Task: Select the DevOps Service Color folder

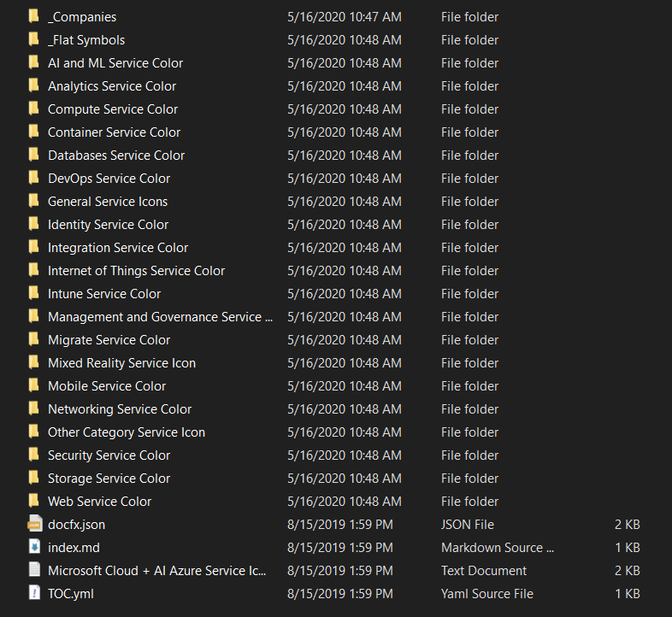Action: (x=109, y=179)
